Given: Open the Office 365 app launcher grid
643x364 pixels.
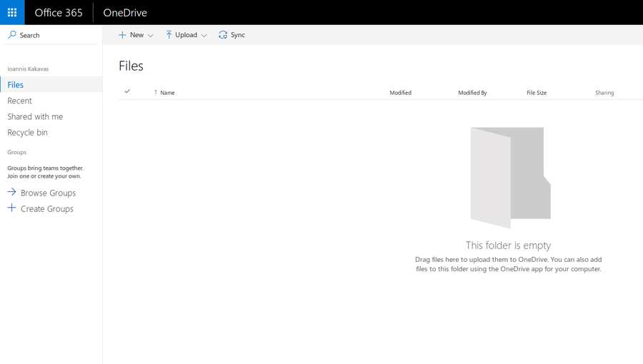Looking at the screenshot, I should [x=12, y=12].
